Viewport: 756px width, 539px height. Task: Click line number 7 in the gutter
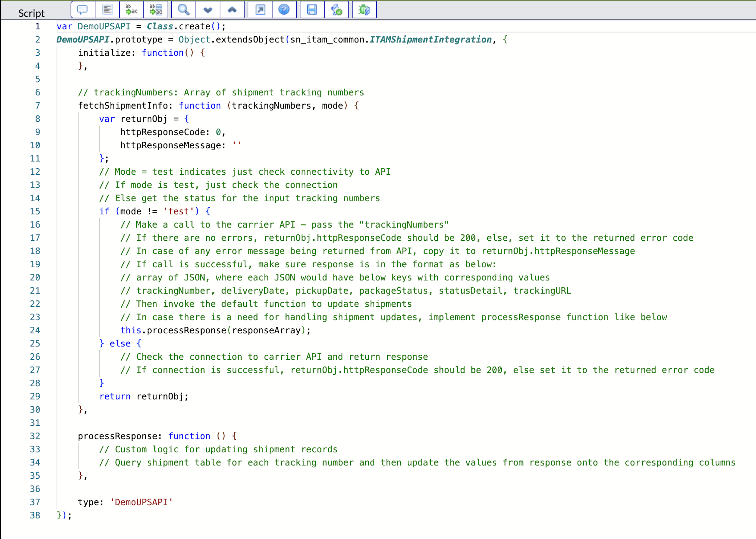click(38, 106)
